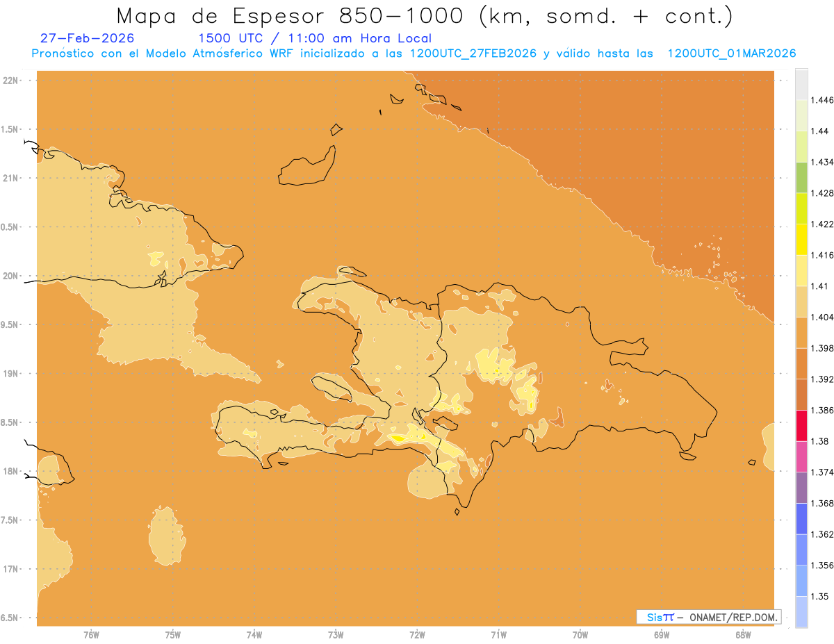Screen dimensions: 834x644
Task: Click the '75W' longitude label
Action: pyautogui.click(x=172, y=635)
